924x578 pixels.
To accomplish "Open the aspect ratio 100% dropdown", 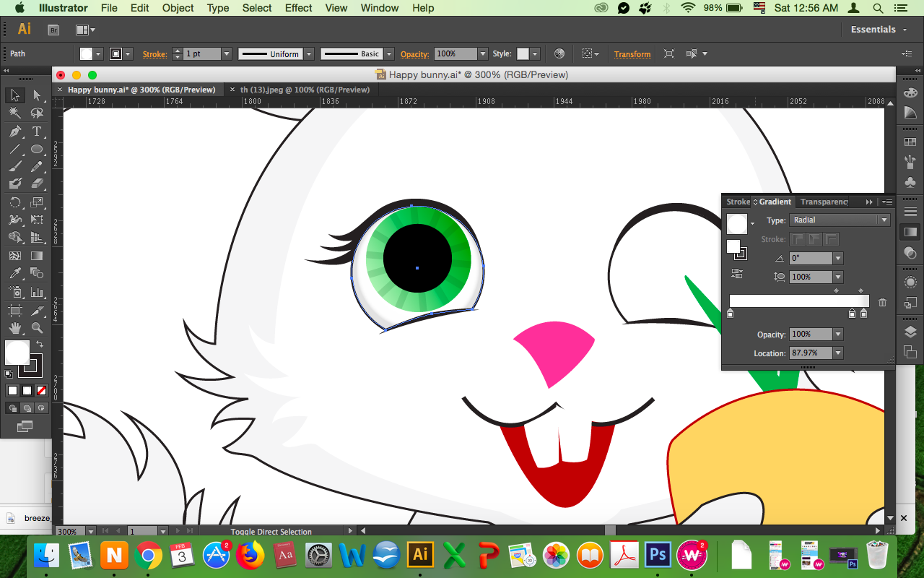I will 838,277.
